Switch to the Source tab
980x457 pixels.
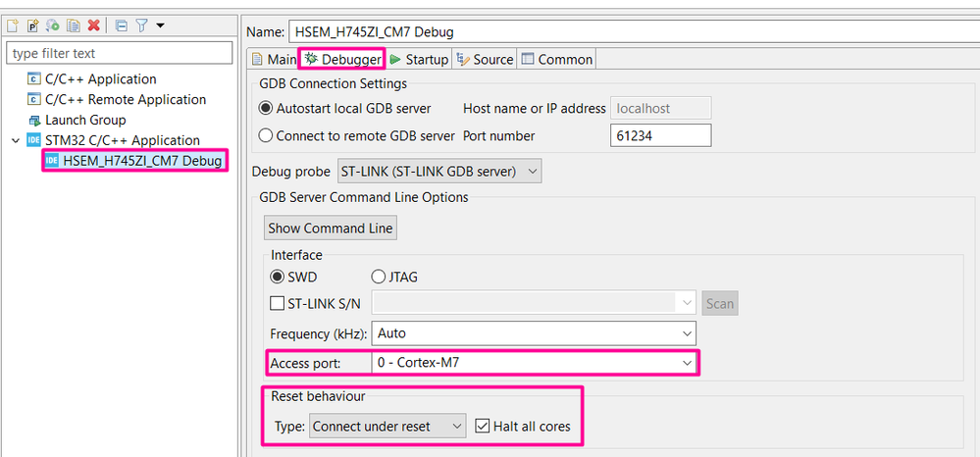[485, 60]
